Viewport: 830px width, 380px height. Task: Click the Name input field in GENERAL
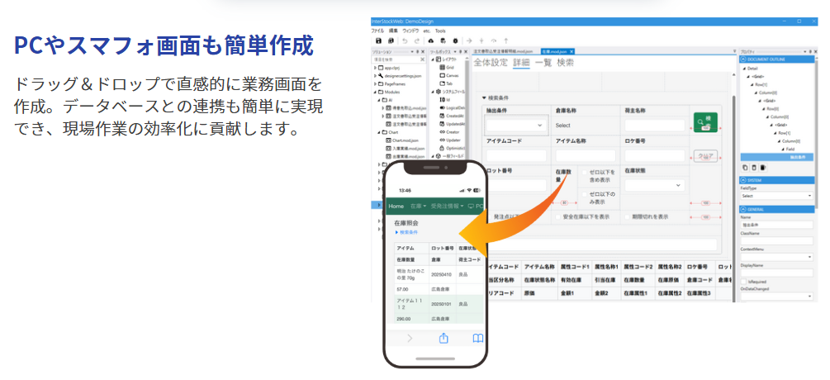pyautogui.click(x=777, y=224)
